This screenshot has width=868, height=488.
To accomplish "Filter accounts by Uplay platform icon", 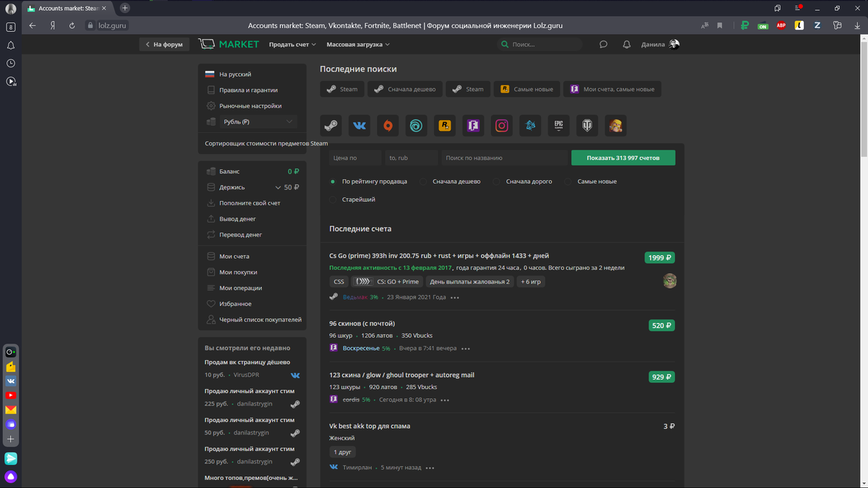I will [416, 125].
